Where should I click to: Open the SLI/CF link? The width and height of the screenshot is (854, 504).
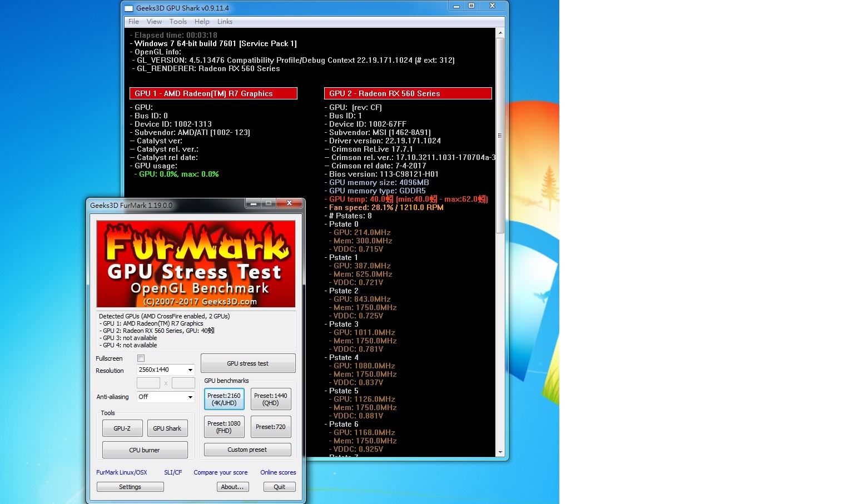point(173,472)
